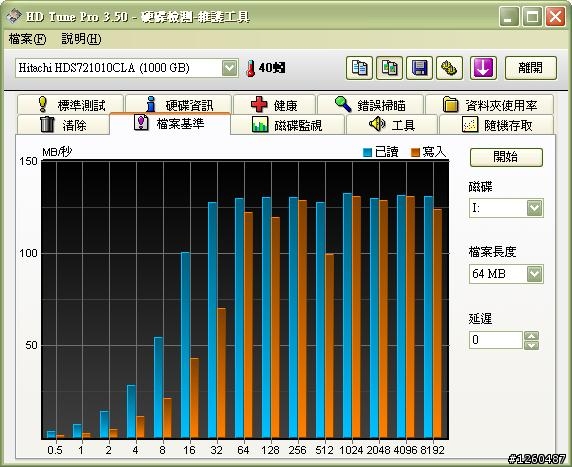This screenshot has height=467, width=572.
Task: Click the blue 已讀 read legend swatch
Action: pos(367,153)
